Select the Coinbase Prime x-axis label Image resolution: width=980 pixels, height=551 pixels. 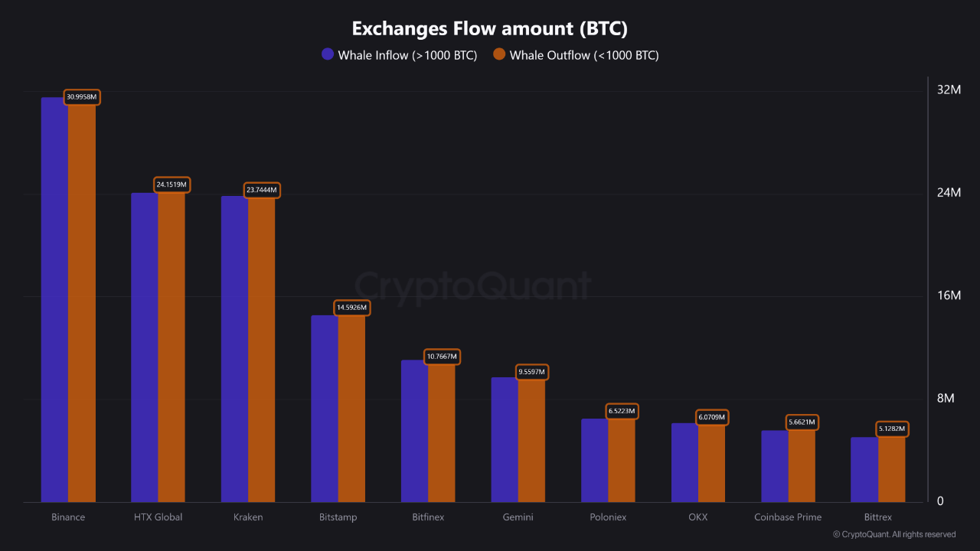pyautogui.click(x=788, y=517)
